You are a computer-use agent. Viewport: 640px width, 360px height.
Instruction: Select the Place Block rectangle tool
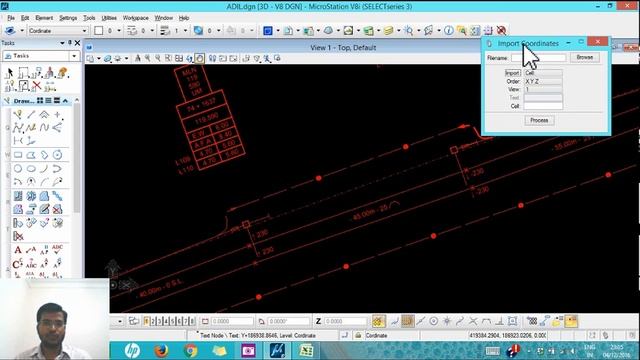point(18,155)
